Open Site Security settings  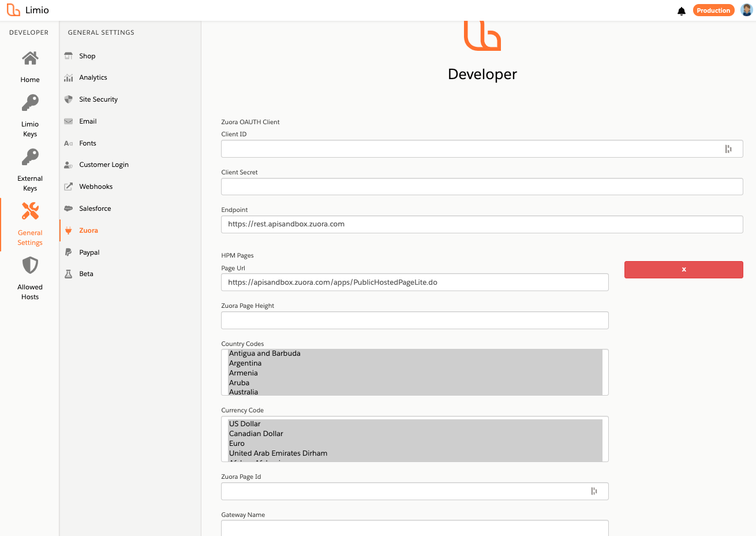pyautogui.click(x=98, y=99)
